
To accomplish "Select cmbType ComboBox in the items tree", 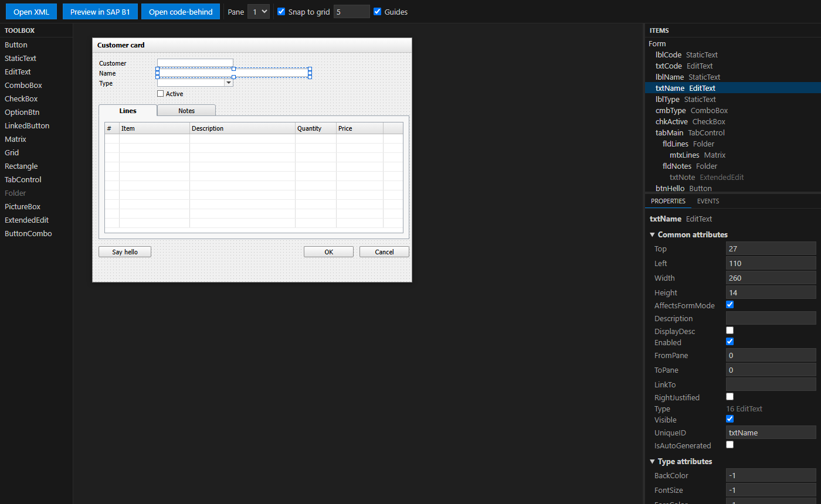I will coord(733,110).
